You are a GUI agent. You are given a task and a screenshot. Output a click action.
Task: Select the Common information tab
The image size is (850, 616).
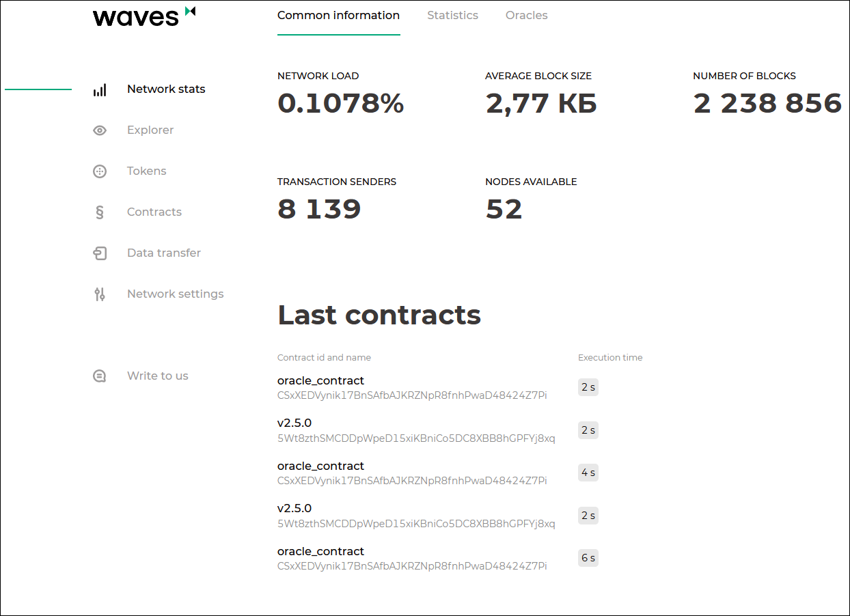[338, 15]
